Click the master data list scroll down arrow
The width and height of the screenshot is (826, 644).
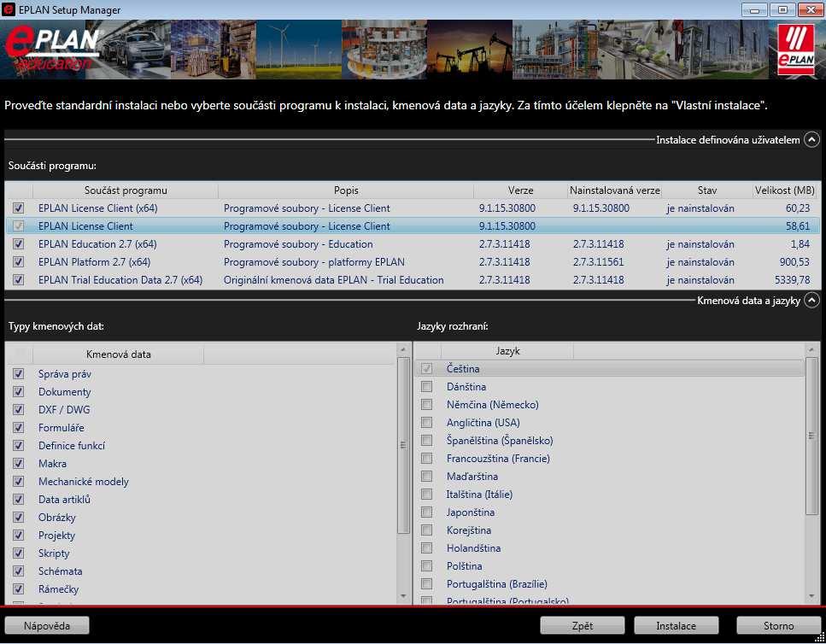point(403,596)
